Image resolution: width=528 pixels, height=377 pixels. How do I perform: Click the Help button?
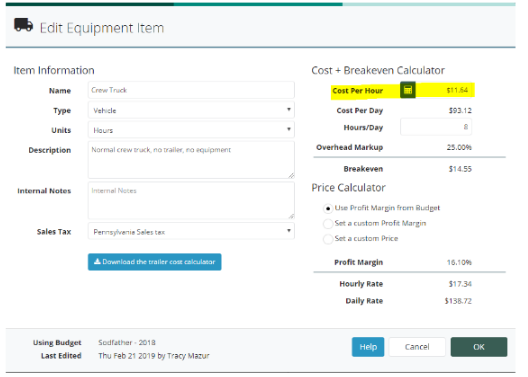pyautogui.click(x=368, y=347)
